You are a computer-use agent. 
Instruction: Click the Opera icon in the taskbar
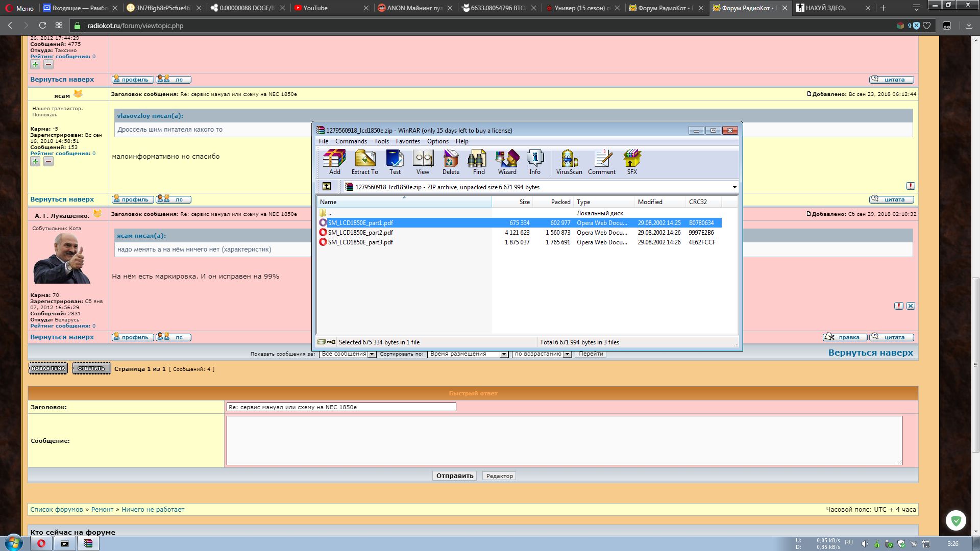(x=41, y=543)
